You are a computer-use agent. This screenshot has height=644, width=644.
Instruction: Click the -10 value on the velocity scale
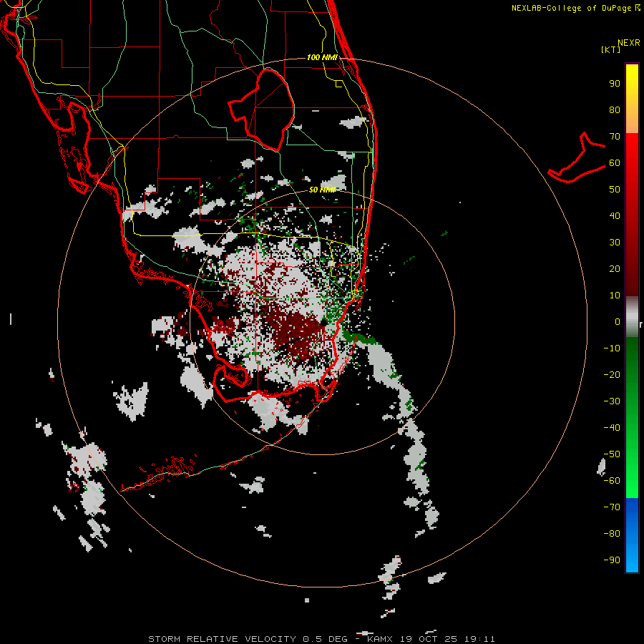612,348
